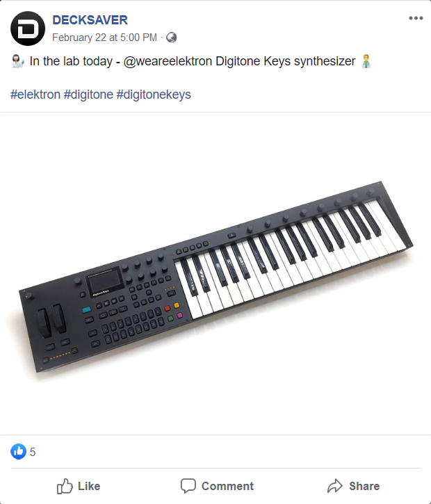
Task: Click the female scientist emoji in caption
Action: [17, 61]
